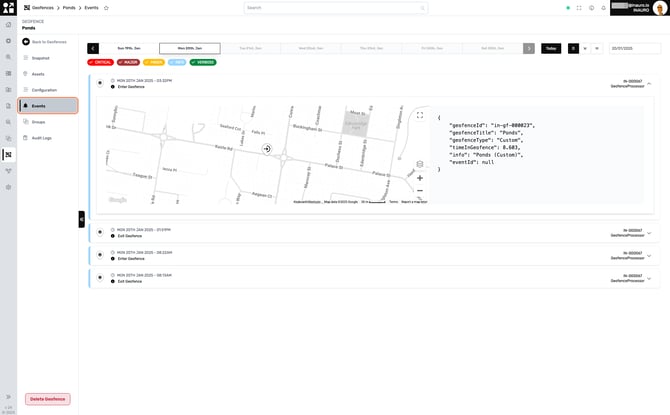Focus the top Search field
Image resolution: width=670 pixels, height=415 pixels.
coord(336,8)
